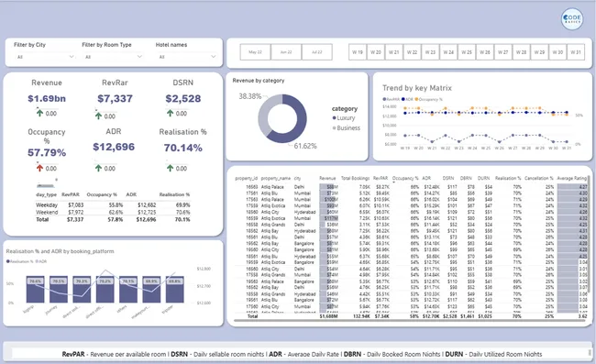Select week W 28 slicer tile
The image size is (596, 364).
pyautogui.click(x=521, y=52)
